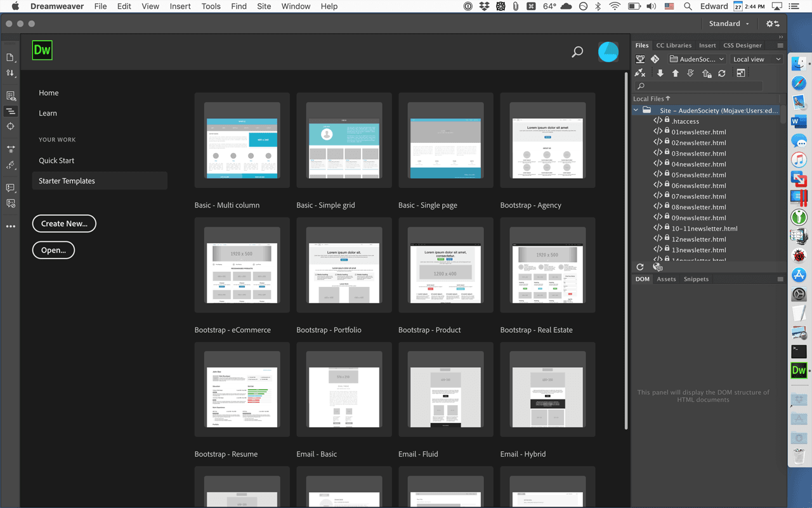Open the DOM panel options menu

pyautogui.click(x=780, y=279)
